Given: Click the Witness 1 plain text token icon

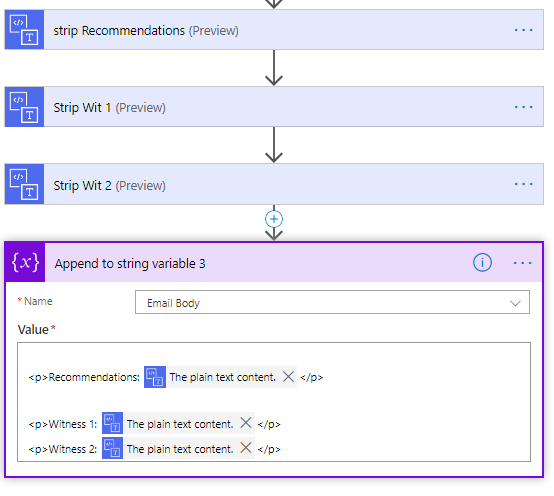Looking at the screenshot, I should pos(112,423).
